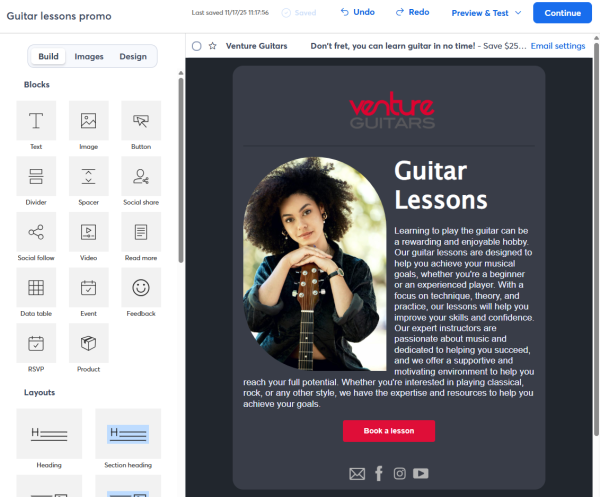Click the YouTube icon in email footer
600x497 pixels.
tap(421, 474)
